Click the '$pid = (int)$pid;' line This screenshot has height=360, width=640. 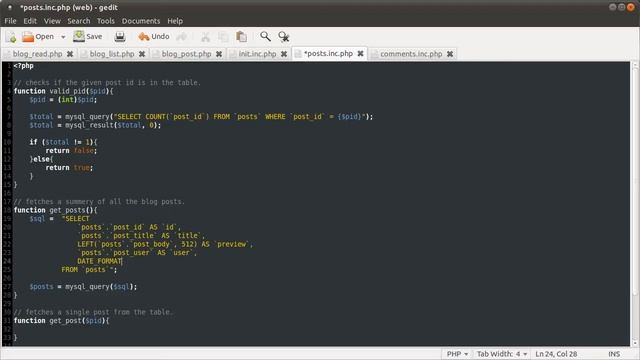[63, 100]
